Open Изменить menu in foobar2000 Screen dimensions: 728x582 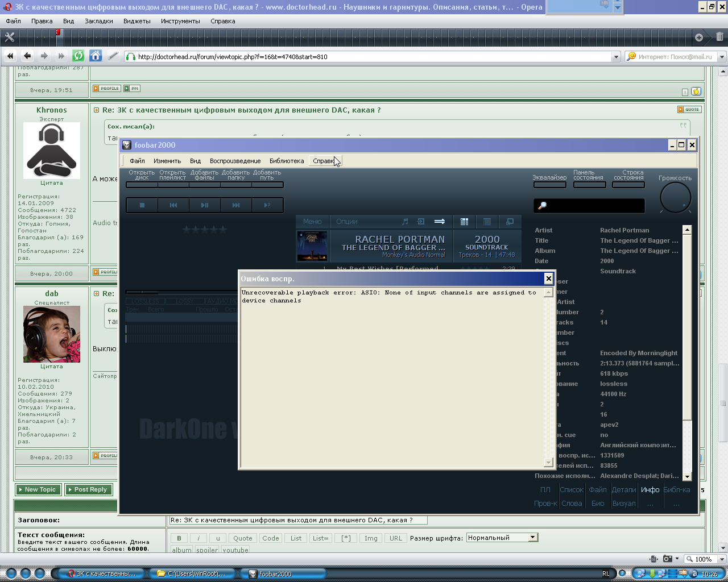pos(167,161)
